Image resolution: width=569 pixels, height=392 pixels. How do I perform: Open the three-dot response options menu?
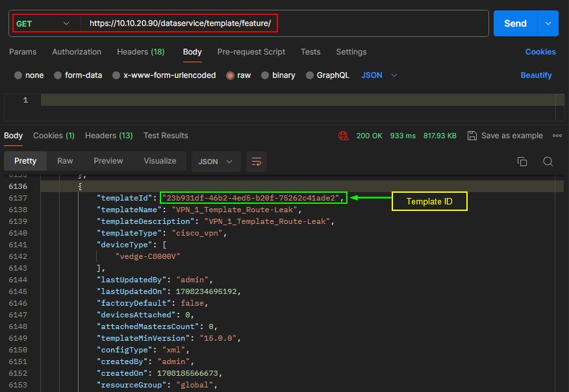click(557, 136)
